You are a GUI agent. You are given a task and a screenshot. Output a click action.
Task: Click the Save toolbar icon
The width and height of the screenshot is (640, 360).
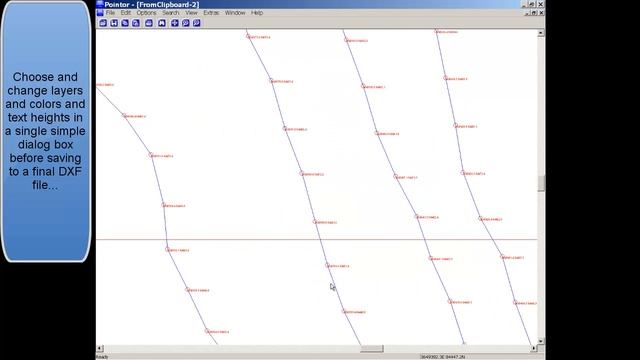coord(114,23)
